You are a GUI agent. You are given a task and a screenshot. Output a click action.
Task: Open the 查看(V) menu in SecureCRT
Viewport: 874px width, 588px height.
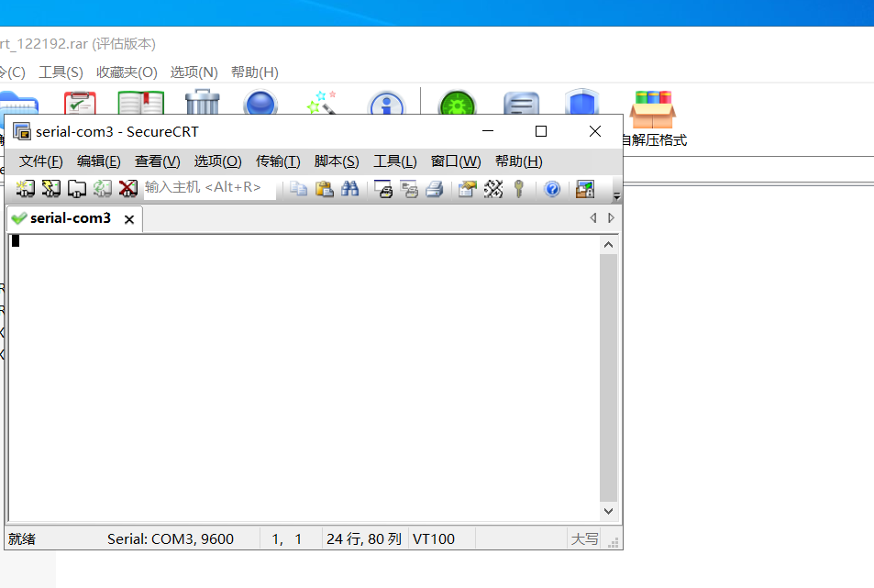pyautogui.click(x=157, y=161)
